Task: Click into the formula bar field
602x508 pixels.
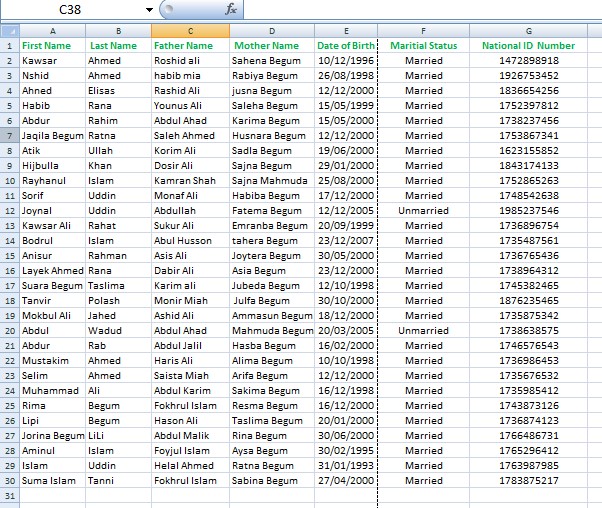Action: pyautogui.click(x=420, y=9)
